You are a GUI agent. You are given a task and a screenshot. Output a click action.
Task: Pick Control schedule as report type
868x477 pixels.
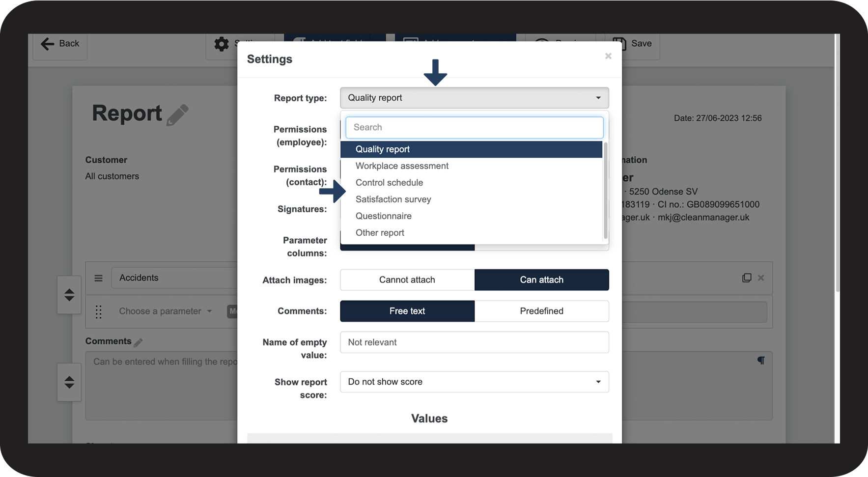(x=471, y=183)
